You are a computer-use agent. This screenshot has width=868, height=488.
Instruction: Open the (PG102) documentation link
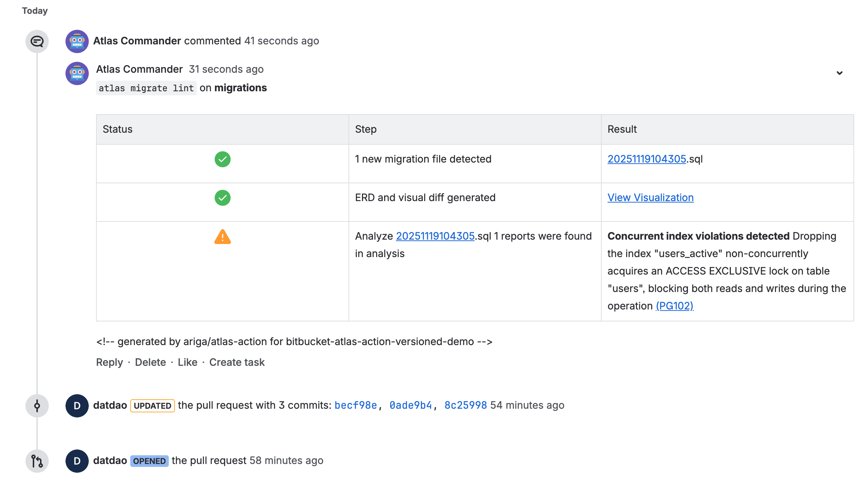click(674, 306)
